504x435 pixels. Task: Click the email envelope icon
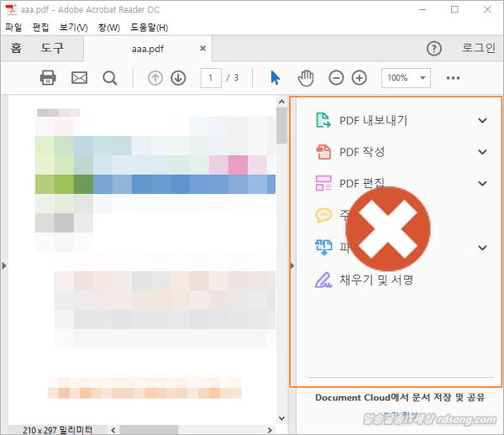[x=79, y=78]
